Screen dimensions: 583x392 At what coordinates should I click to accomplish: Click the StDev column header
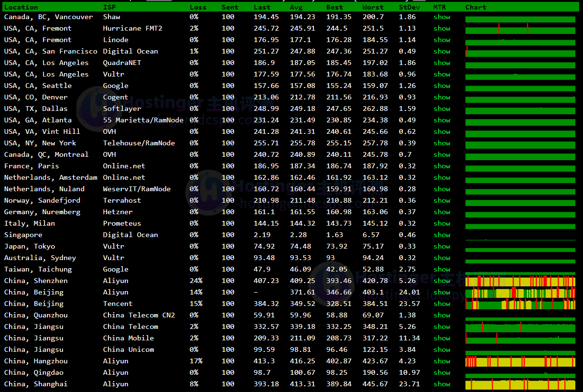tap(409, 7)
